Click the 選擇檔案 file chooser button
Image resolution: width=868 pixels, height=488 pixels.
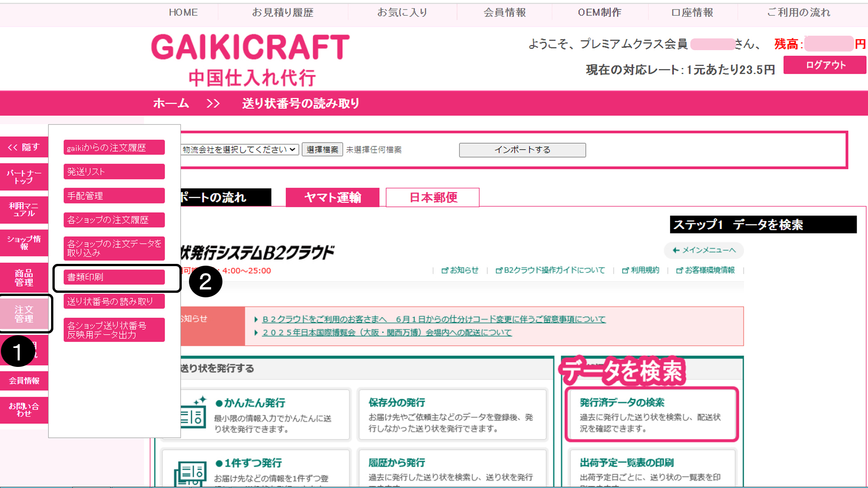click(x=322, y=150)
